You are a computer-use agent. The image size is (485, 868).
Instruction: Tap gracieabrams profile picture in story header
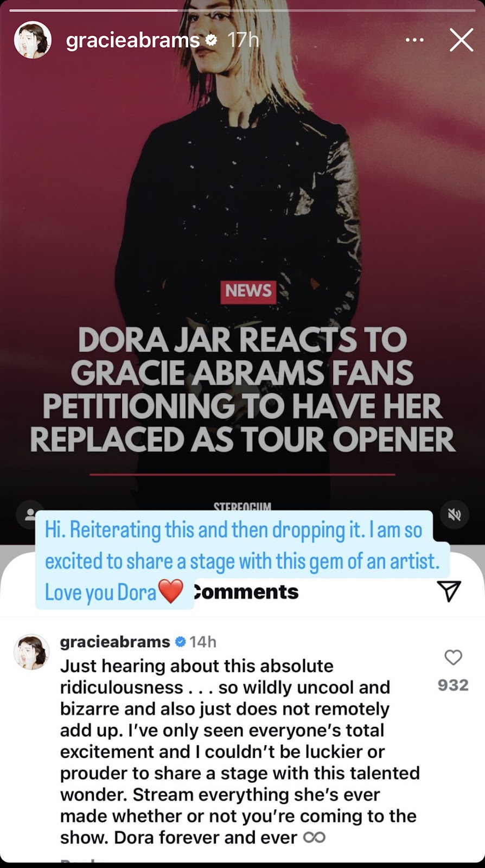point(33,40)
